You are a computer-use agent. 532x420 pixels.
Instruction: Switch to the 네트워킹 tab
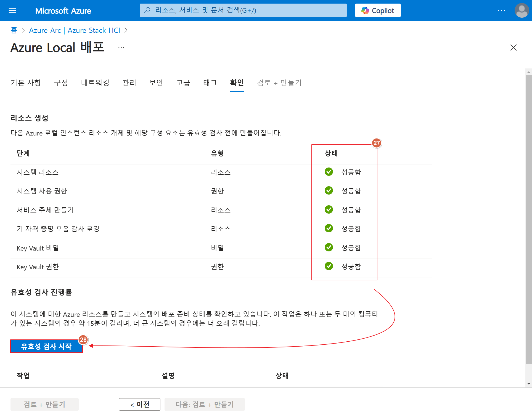[95, 83]
